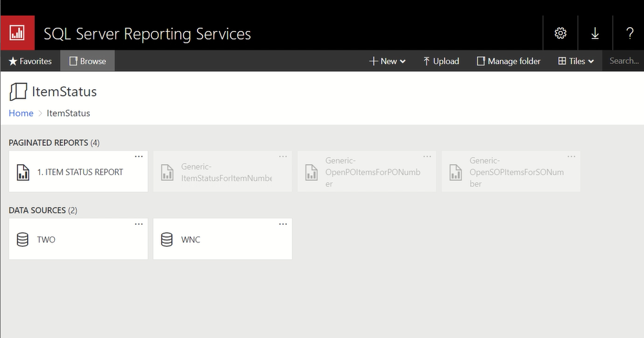Select the Browse tab
The height and width of the screenshot is (338, 644).
point(87,61)
